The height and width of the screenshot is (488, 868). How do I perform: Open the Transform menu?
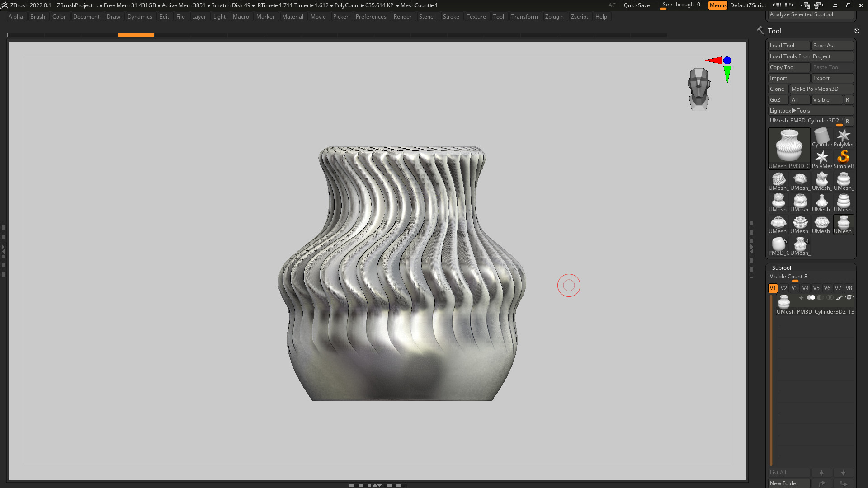coord(524,16)
